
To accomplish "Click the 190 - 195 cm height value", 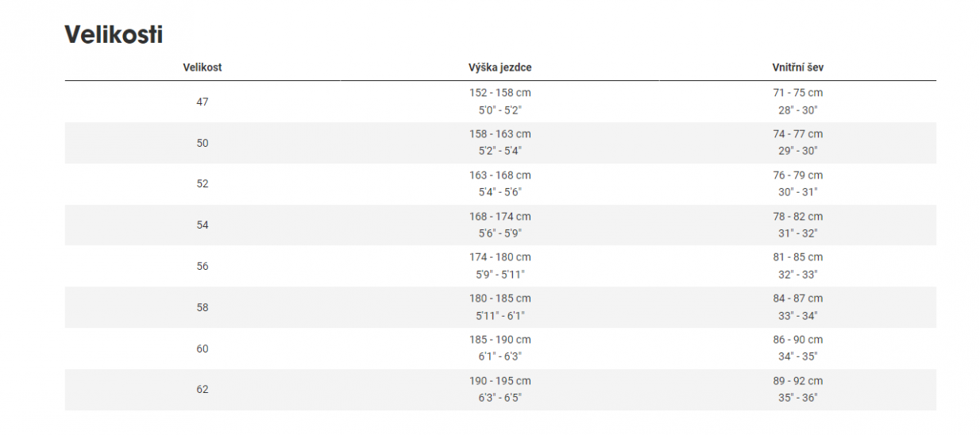I will point(500,381).
